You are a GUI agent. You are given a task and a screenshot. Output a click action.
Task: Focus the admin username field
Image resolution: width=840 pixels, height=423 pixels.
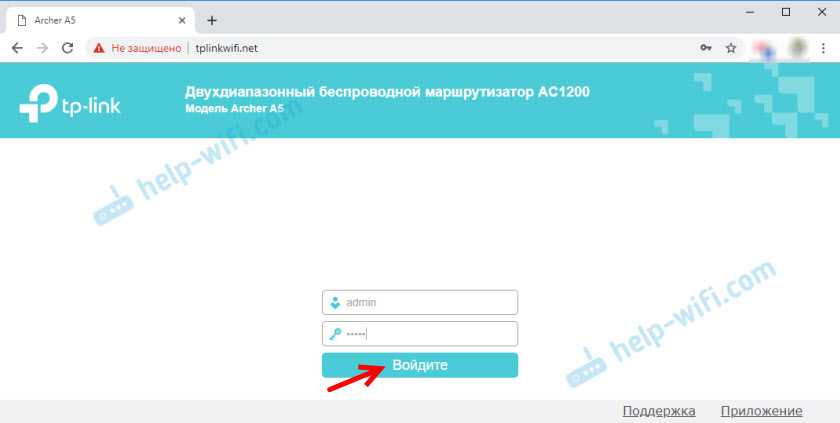point(420,303)
